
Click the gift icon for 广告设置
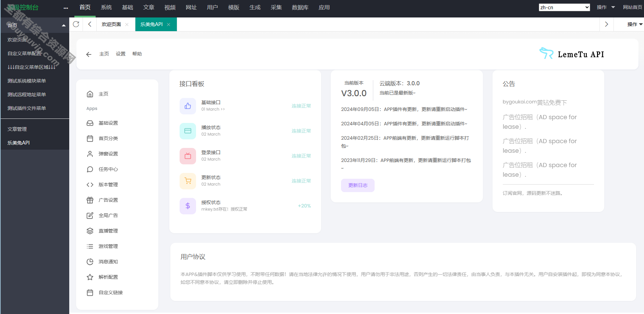pos(90,200)
